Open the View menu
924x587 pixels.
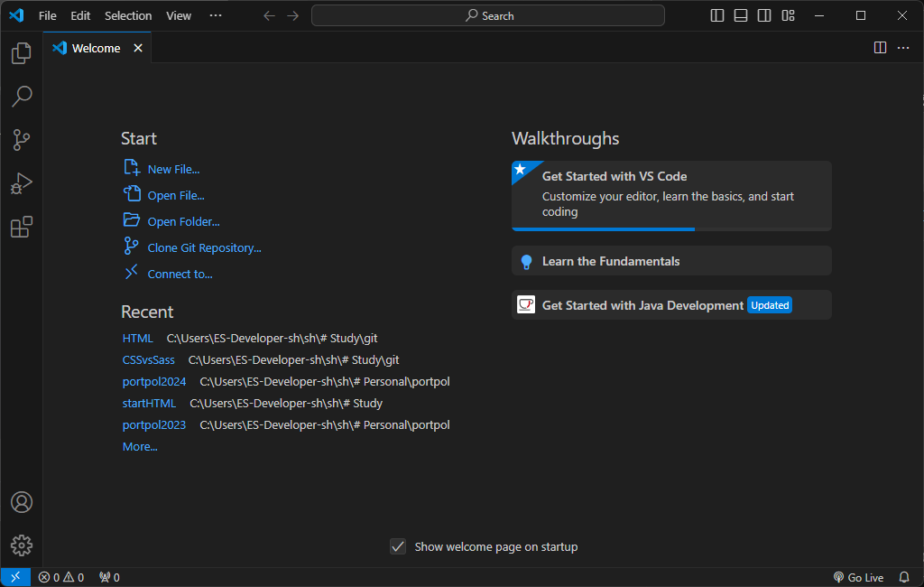179,16
